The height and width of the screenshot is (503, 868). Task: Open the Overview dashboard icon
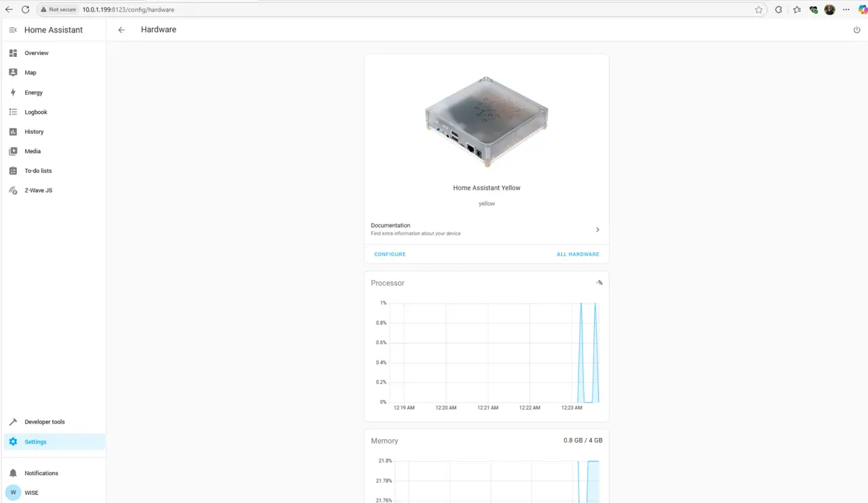[13, 53]
